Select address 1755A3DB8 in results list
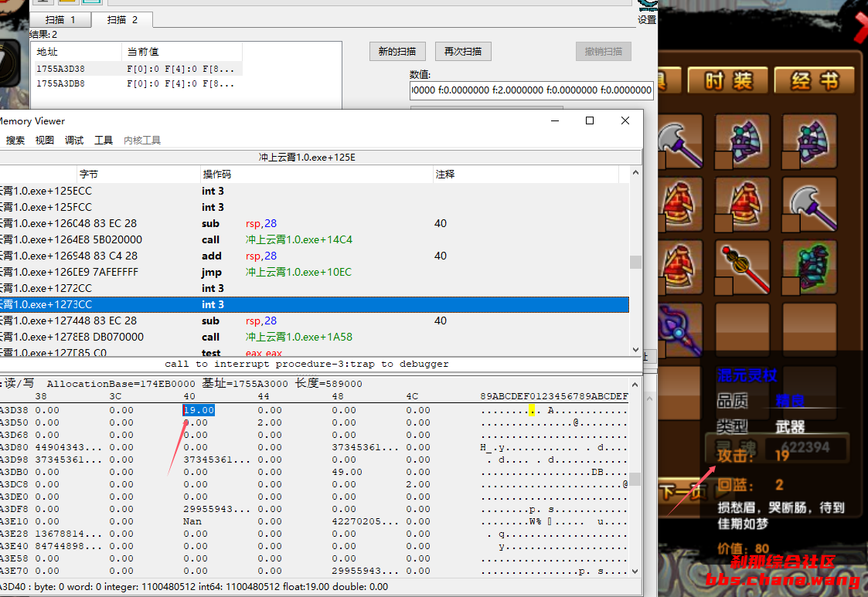Viewport: 868px width, 597px height. click(61, 83)
